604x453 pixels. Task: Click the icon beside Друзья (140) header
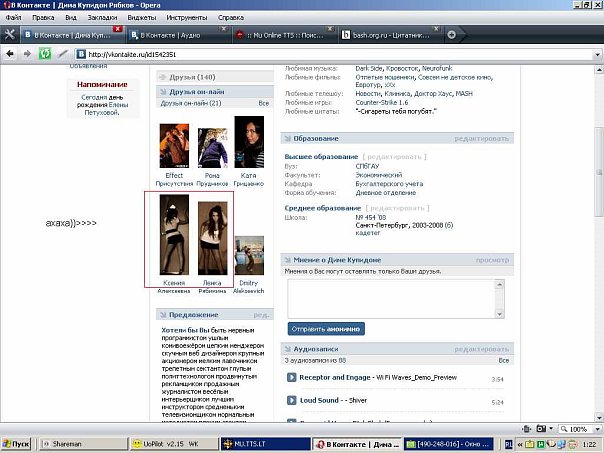[x=163, y=77]
